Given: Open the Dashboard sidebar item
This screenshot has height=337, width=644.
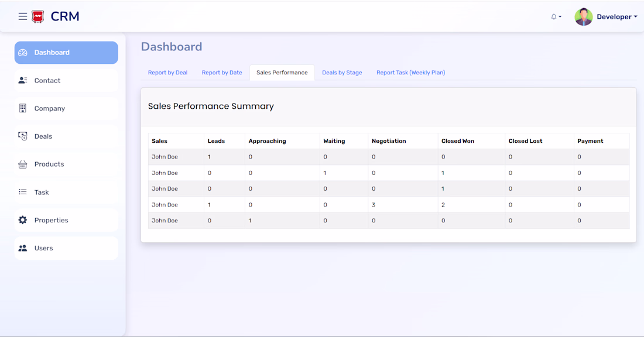Looking at the screenshot, I should coord(66,53).
